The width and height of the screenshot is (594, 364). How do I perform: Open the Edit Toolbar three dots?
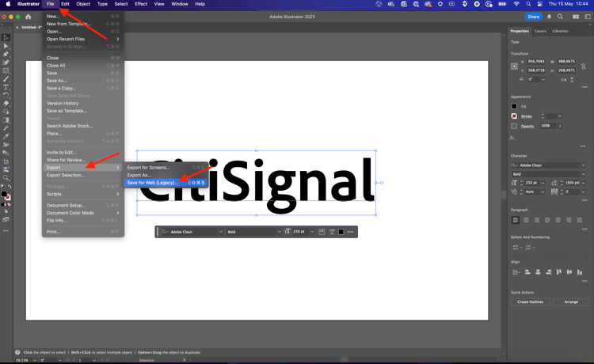pos(6,231)
